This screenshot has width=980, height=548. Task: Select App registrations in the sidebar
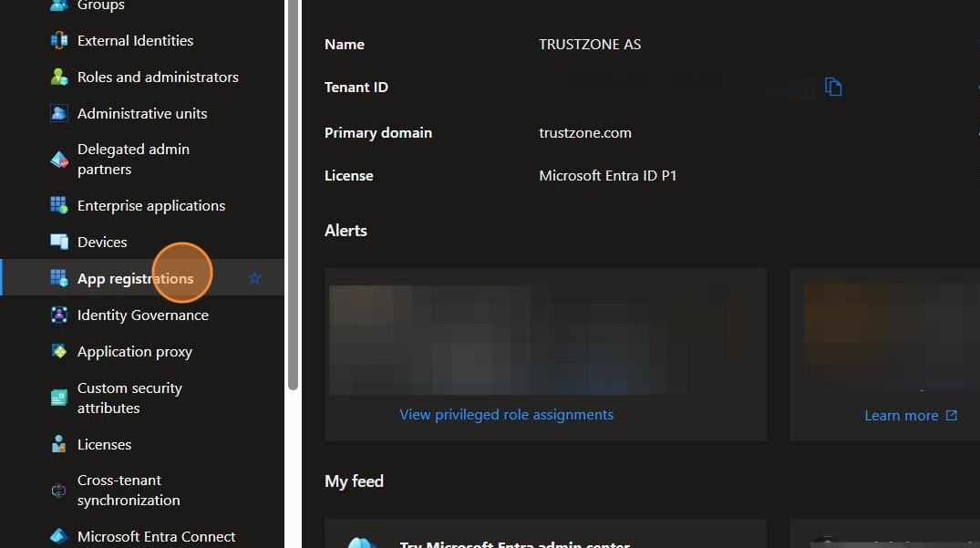click(x=142, y=278)
